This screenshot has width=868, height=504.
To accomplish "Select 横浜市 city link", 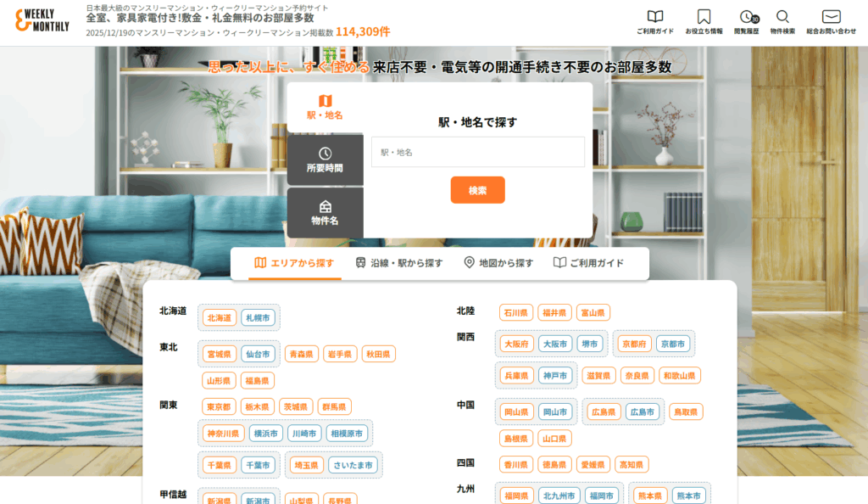I will click(265, 434).
